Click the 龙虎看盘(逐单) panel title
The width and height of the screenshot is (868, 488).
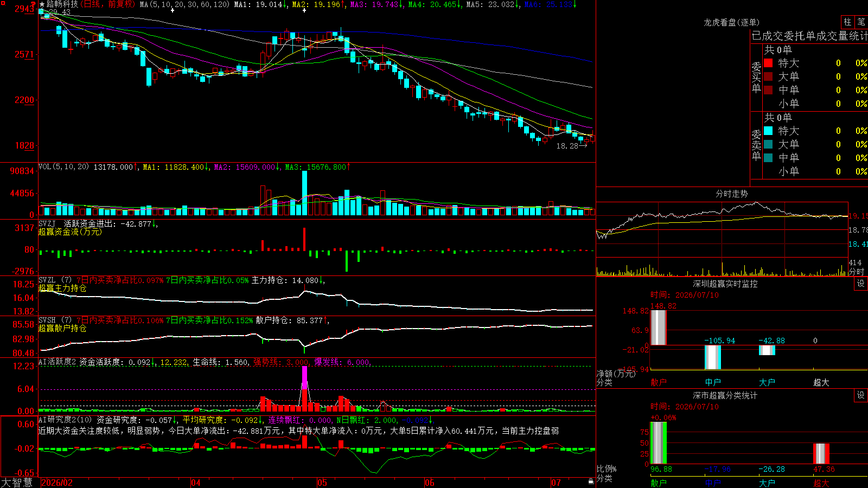732,22
